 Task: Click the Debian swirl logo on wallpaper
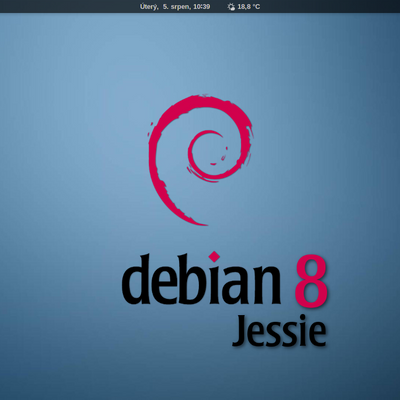coord(200,160)
